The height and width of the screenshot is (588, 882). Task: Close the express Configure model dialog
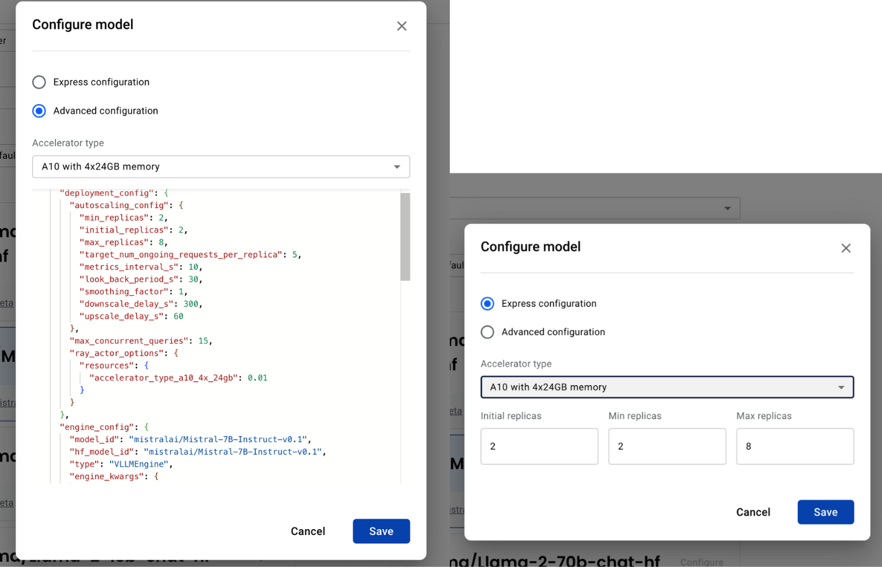(846, 248)
